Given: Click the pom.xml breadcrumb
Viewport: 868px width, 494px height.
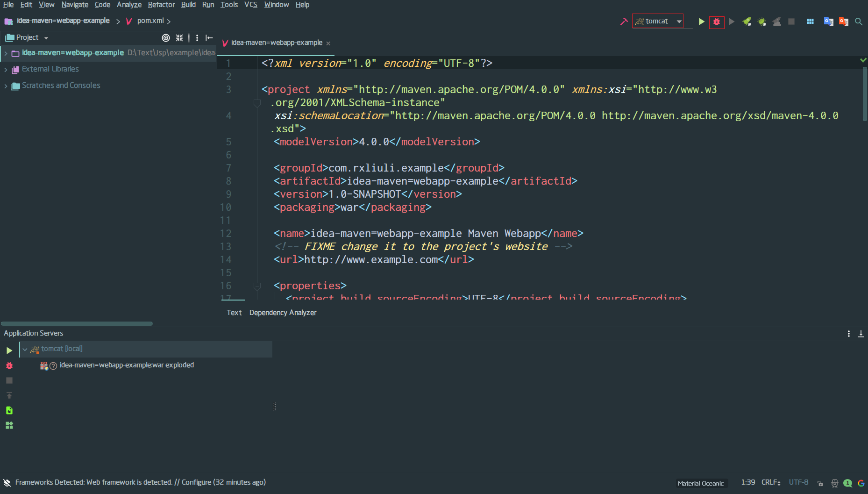Looking at the screenshot, I should 150,21.
